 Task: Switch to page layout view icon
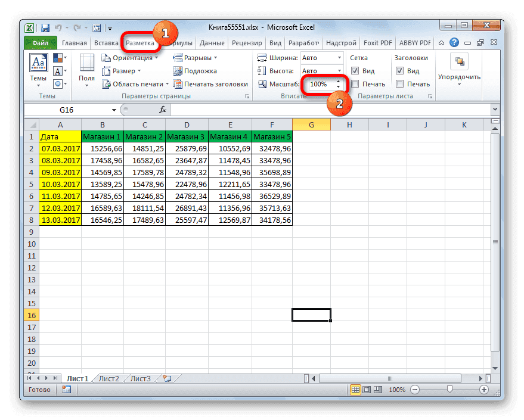(x=366, y=388)
